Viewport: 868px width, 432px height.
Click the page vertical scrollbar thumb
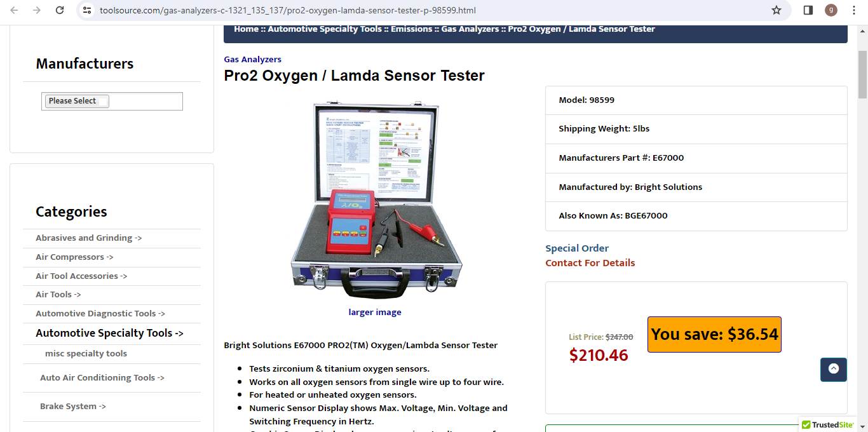tap(862, 74)
